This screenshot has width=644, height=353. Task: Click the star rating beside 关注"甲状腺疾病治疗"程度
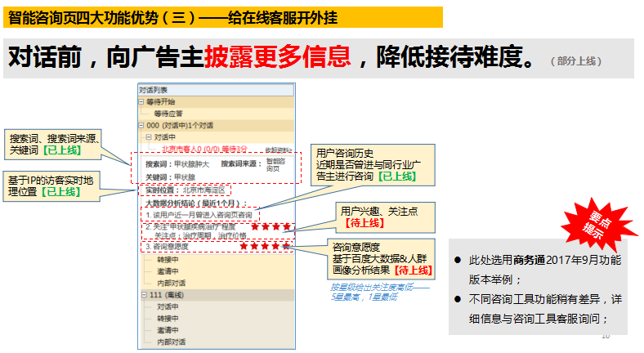click(x=271, y=226)
